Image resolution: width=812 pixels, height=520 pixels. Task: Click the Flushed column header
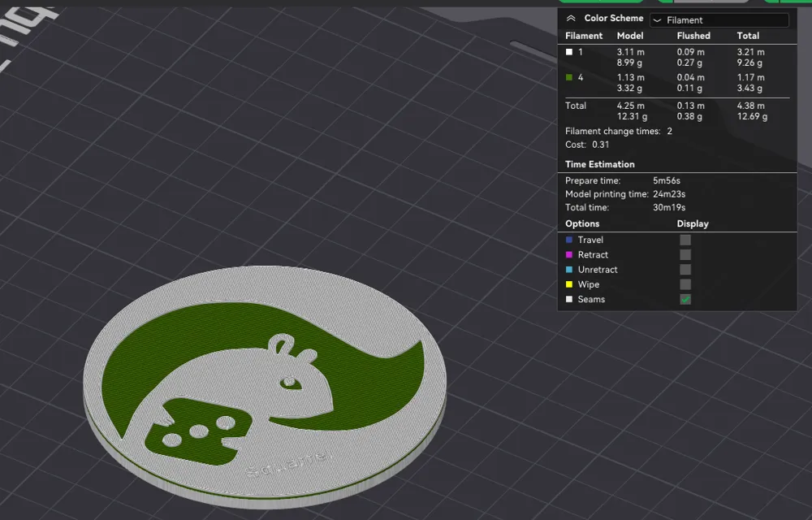point(693,36)
